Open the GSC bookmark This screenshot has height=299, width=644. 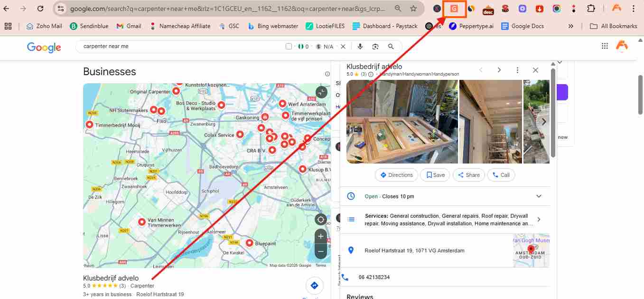coord(229,26)
